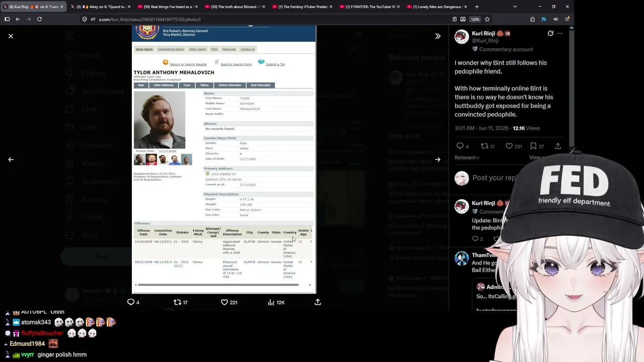This screenshot has width=644, height=362.
Task: Bookmark the tweet showing 27 bookmarks
Action: pos(538,146)
